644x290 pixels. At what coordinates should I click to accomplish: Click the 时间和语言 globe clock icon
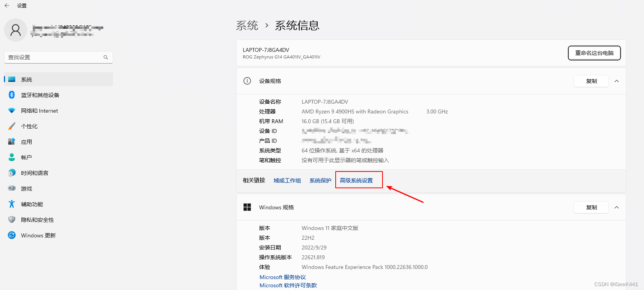tap(12, 173)
